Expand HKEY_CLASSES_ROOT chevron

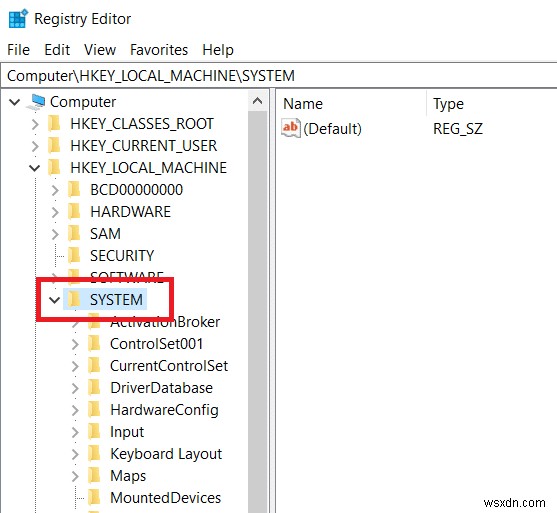click(x=35, y=124)
